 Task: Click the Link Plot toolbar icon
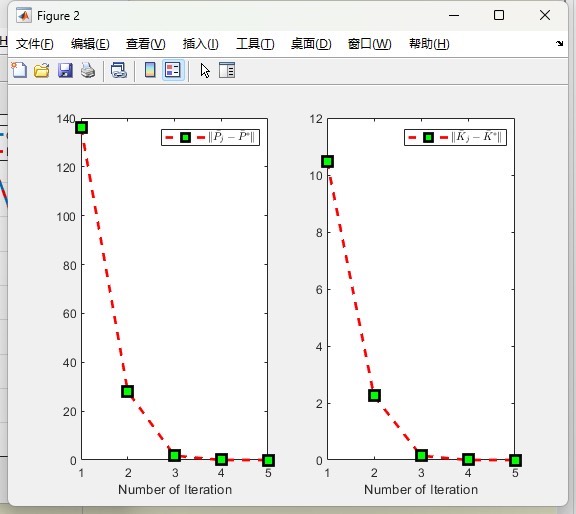[x=119, y=70]
